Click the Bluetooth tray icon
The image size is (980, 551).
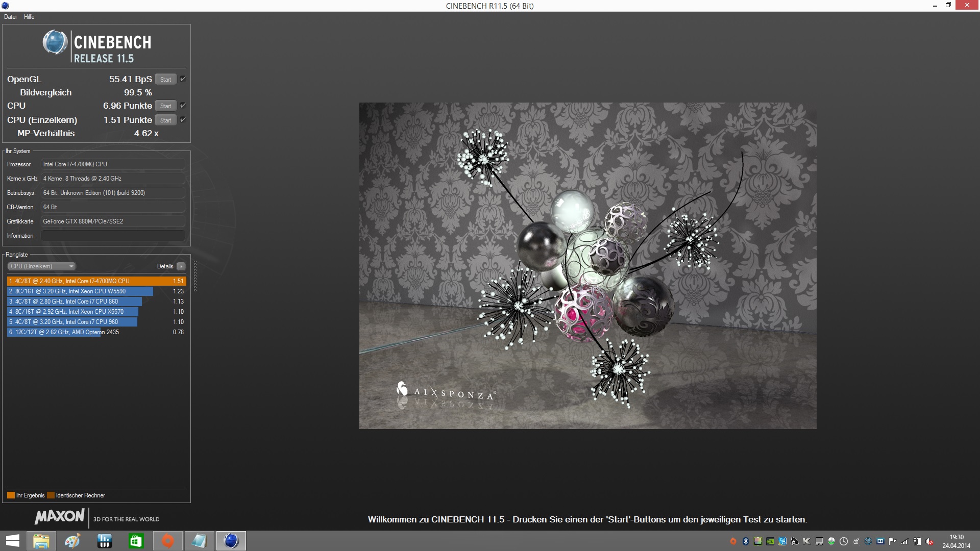[745, 541]
